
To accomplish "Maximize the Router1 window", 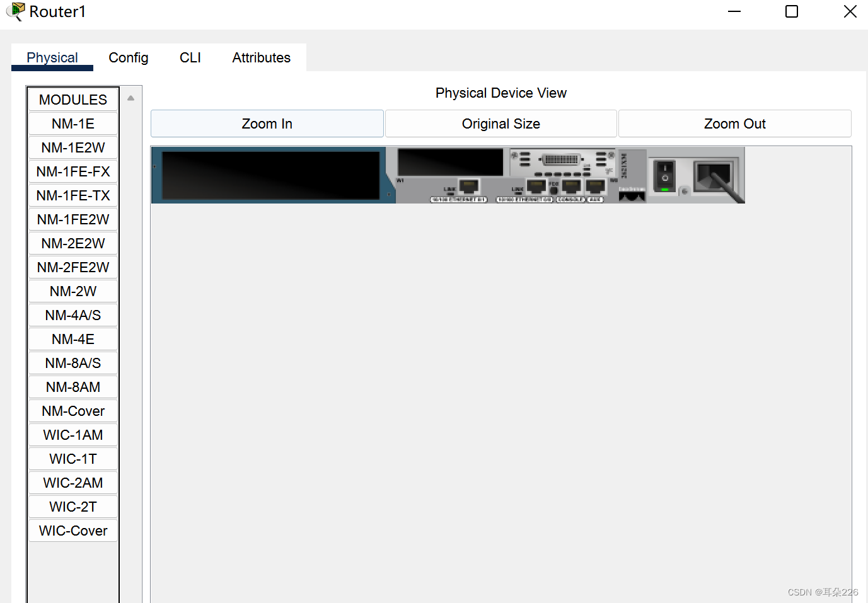I will [792, 11].
